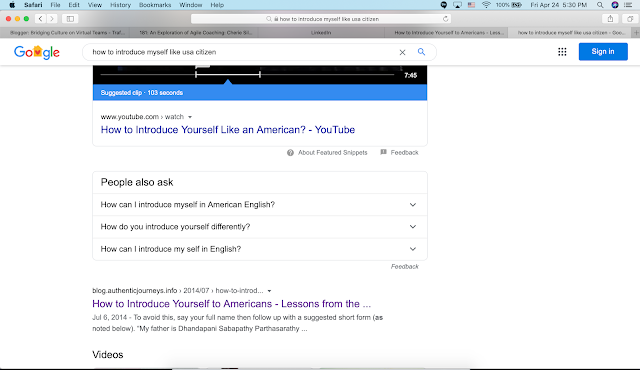Open the Apple menu
Image resolution: width=640 pixels, height=370 pixels.
tap(12, 5)
